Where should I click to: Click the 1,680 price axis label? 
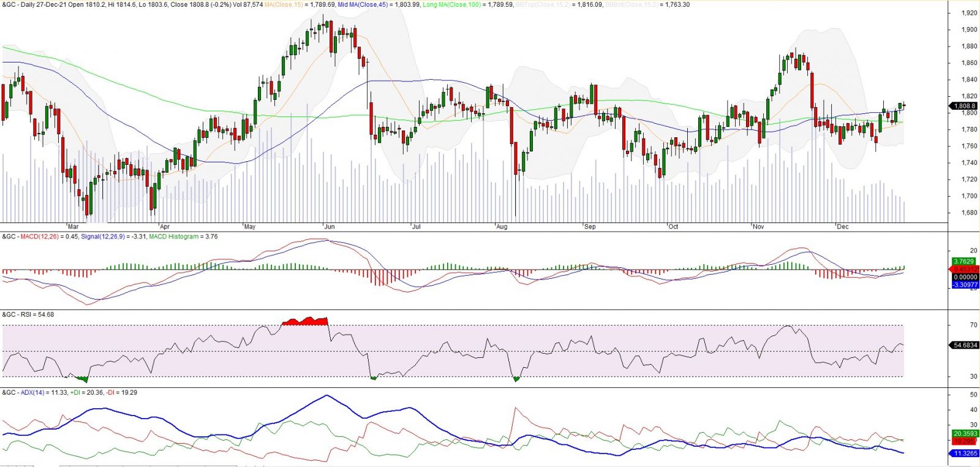click(969, 213)
